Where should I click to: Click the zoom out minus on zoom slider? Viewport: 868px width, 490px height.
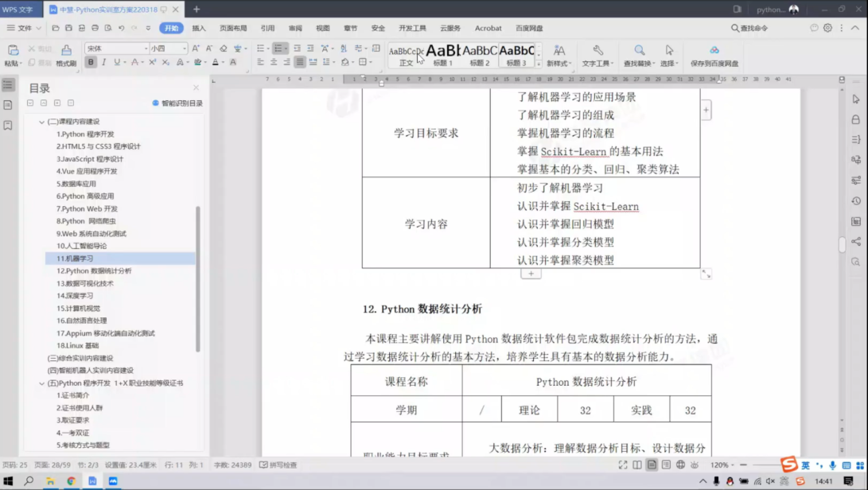pyautogui.click(x=743, y=465)
